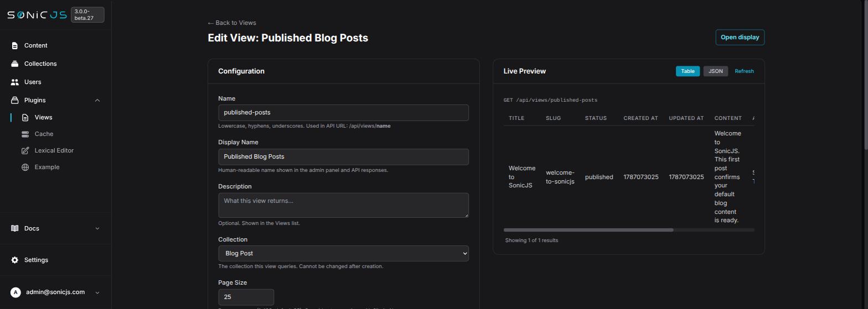Click the UPDATED AT column header
This screenshot has height=309, width=868.
[x=686, y=118]
